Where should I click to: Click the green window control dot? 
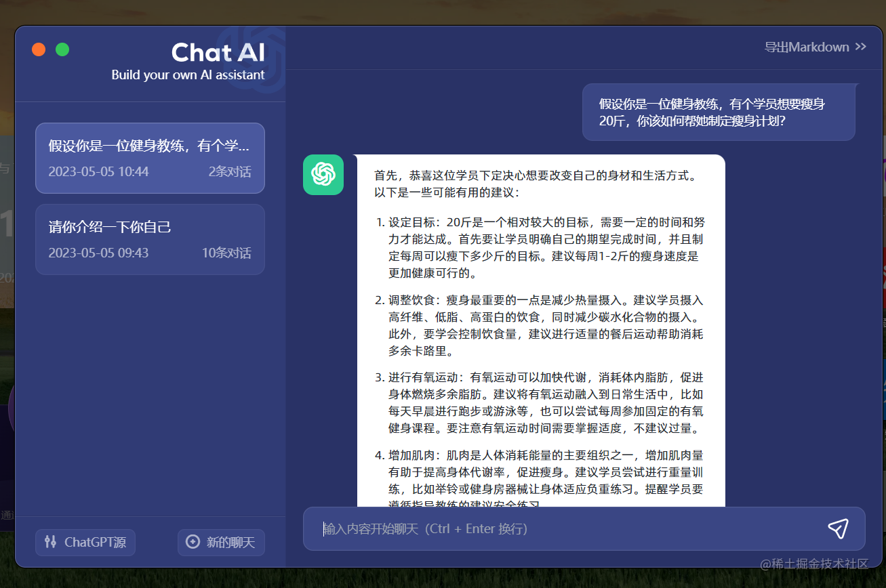coord(62,49)
